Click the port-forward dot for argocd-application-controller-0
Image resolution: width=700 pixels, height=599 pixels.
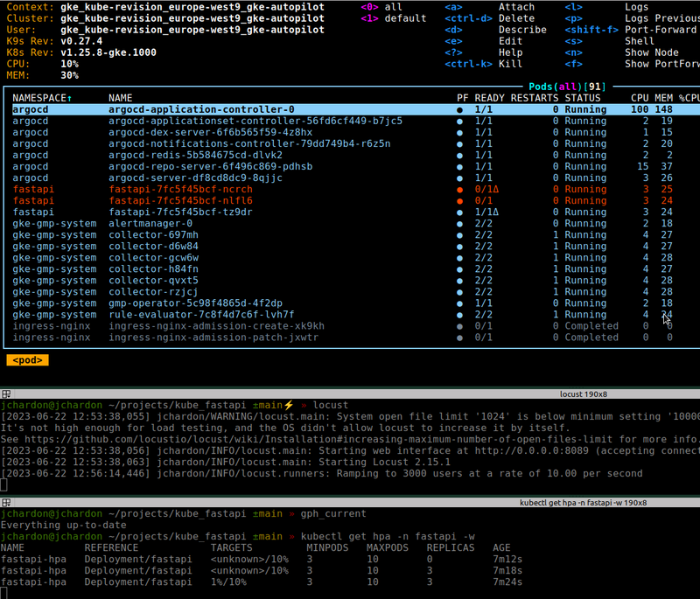tap(460, 110)
